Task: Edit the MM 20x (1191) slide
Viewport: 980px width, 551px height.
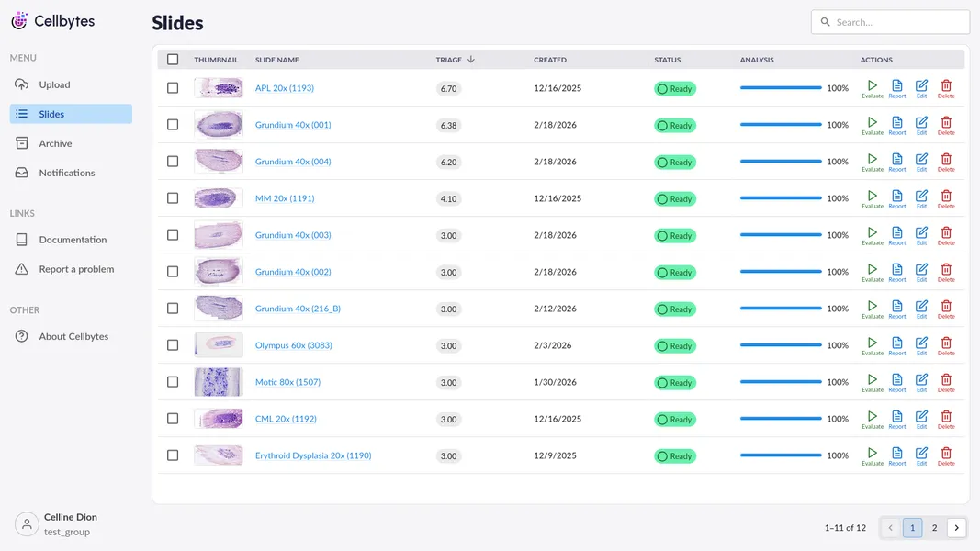Action: tap(921, 198)
